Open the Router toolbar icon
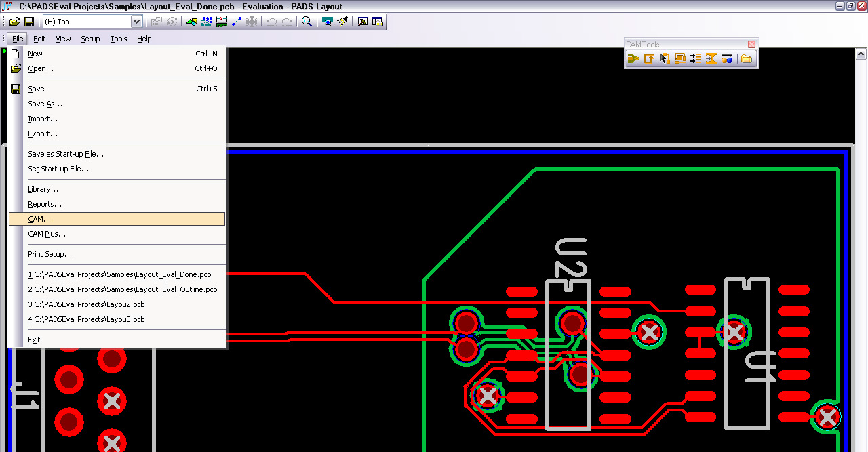The image size is (868, 452). (206, 22)
